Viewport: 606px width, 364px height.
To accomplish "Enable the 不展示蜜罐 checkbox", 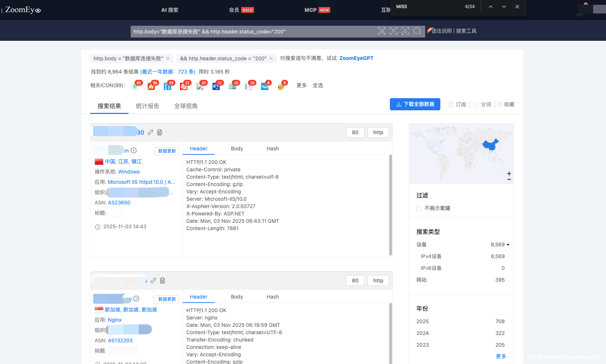I will (419, 208).
